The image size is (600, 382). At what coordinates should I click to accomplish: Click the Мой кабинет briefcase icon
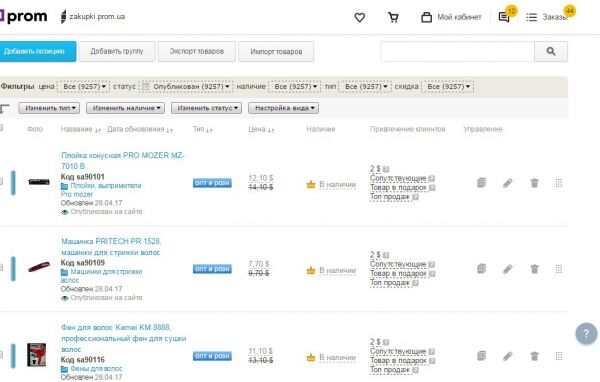point(426,17)
